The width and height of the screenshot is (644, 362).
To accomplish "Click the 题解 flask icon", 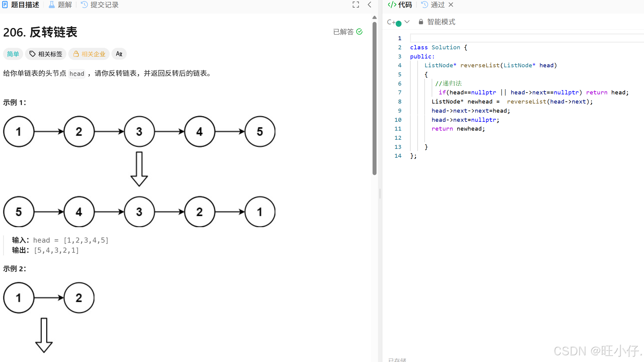I will 52,5.
